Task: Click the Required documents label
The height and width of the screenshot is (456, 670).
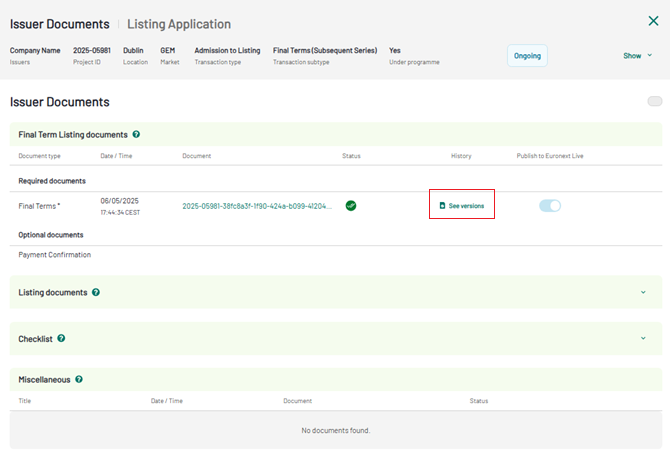Action: [52, 181]
